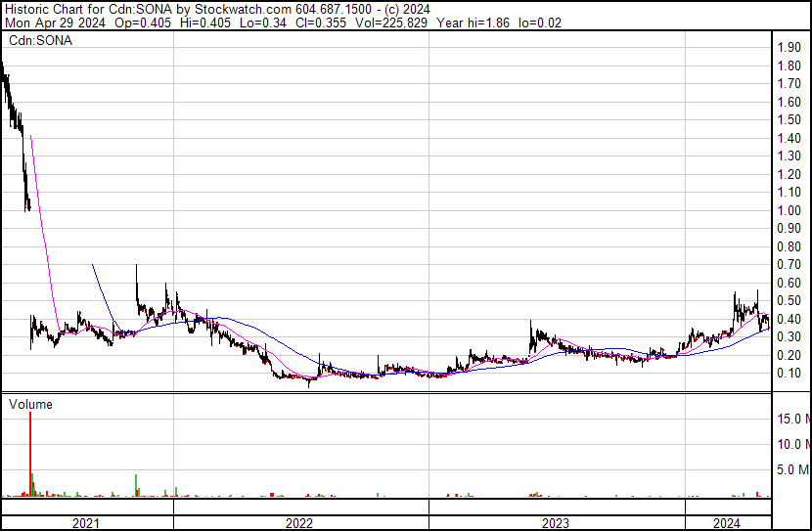Select the 2023 year label
The image size is (812, 531).
pyautogui.click(x=557, y=523)
